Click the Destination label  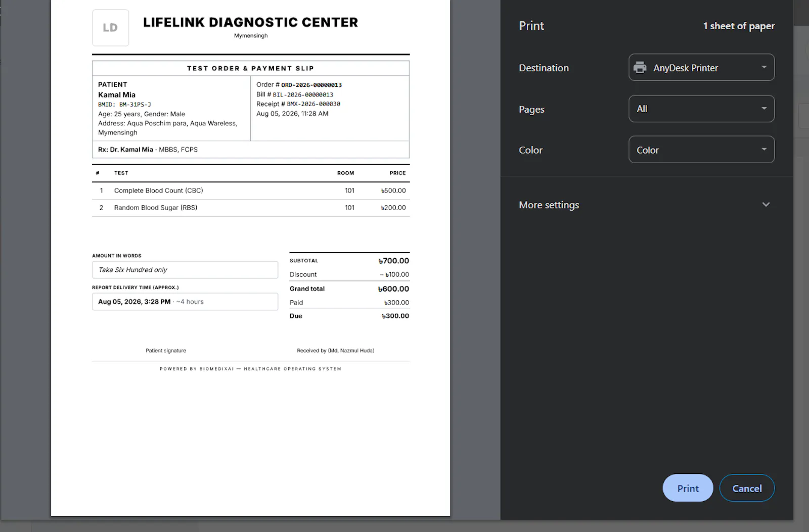tap(544, 68)
